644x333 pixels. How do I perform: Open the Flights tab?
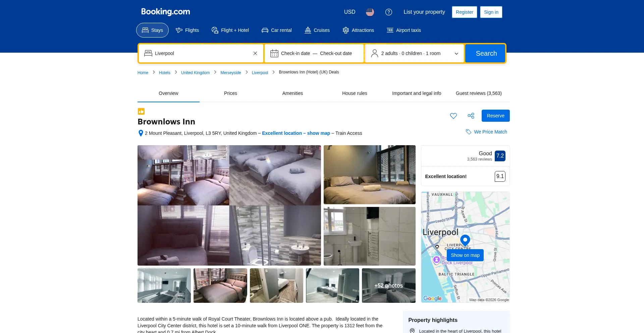coord(187,30)
